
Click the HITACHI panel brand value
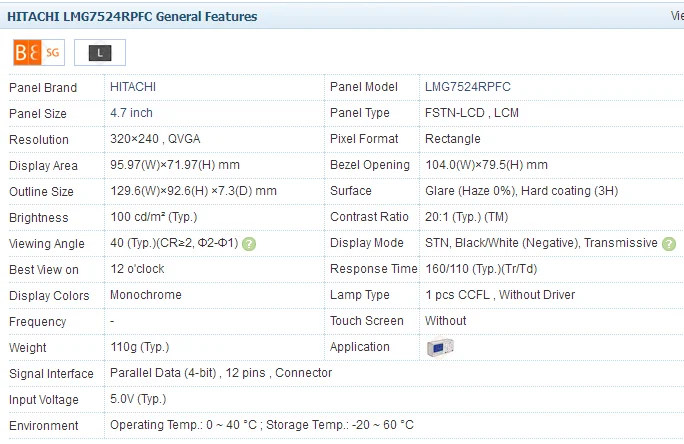[133, 87]
